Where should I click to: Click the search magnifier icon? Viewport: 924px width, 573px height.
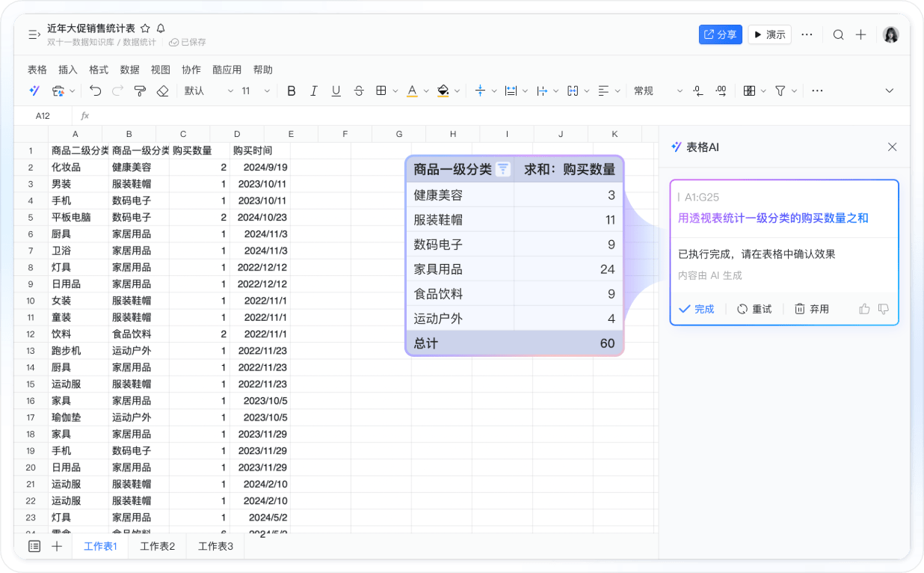(839, 34)
